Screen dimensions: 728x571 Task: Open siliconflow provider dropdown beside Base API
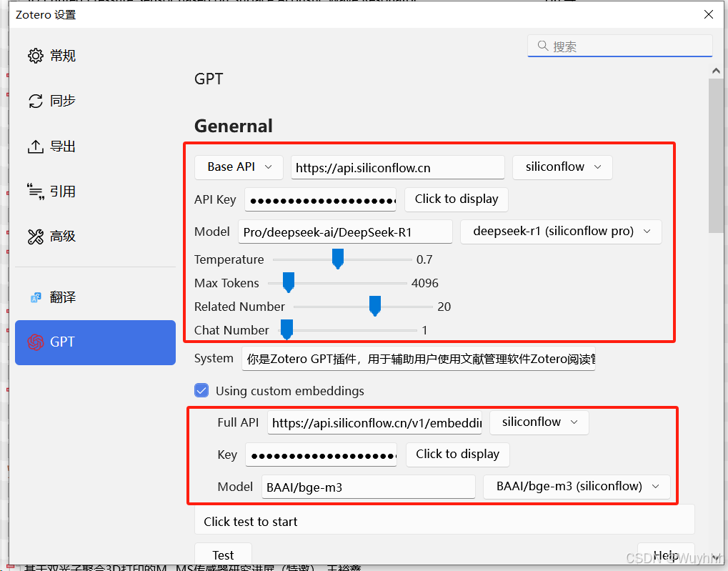point(562,167)
